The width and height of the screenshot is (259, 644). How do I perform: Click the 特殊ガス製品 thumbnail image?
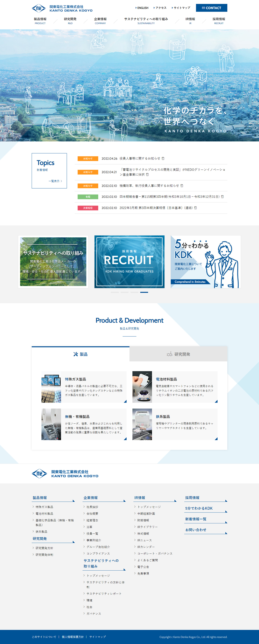[x=51, y=387]
